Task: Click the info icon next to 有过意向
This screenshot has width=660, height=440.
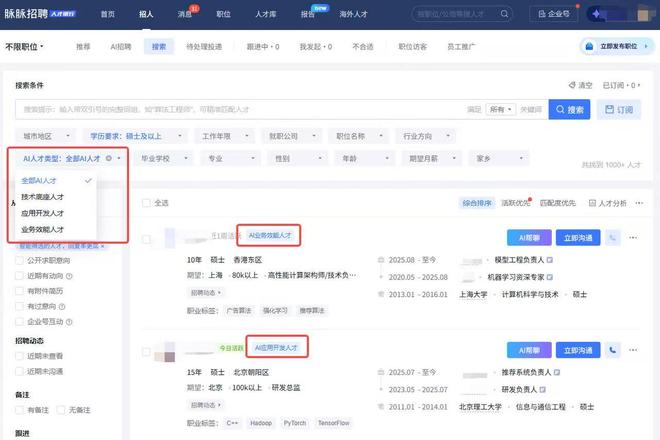Action: pyautogui.click(x=62, y=307)
